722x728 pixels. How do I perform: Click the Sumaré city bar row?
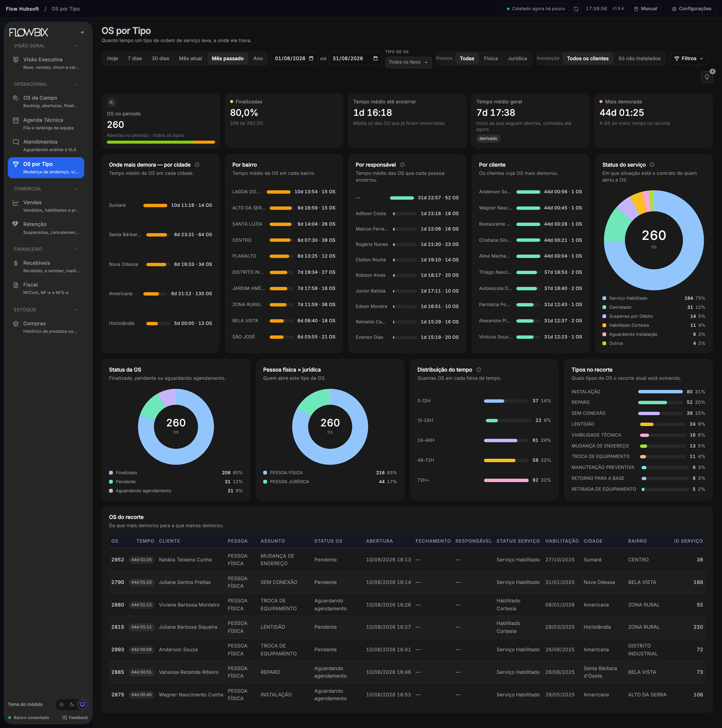[161, 205]
